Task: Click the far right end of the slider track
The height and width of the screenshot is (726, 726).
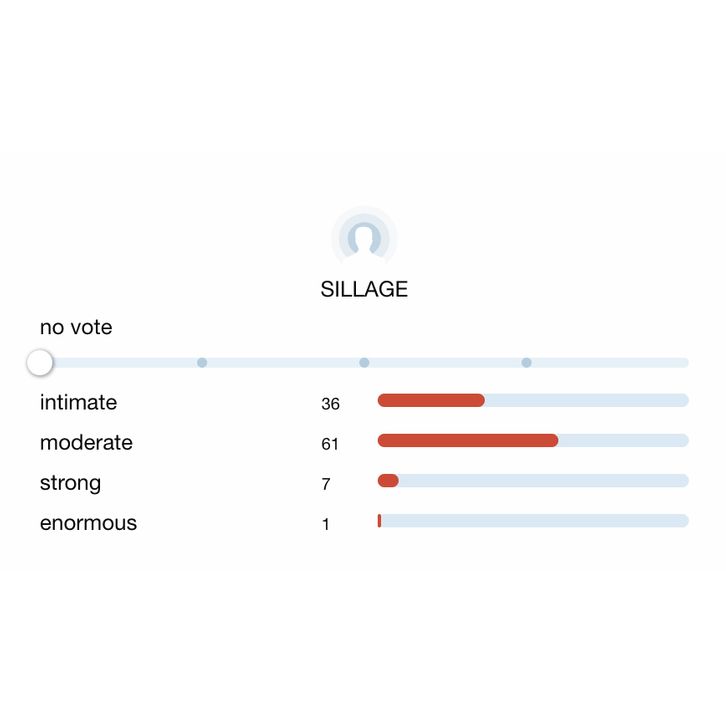Action: [x=684, y=363]
